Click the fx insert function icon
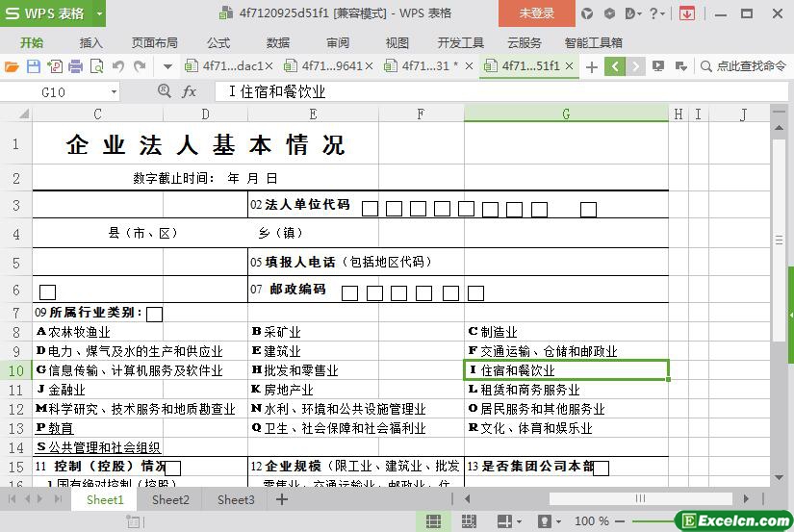Image resolution: width=794 pixels, height=532 pixels. pos(190,91)
